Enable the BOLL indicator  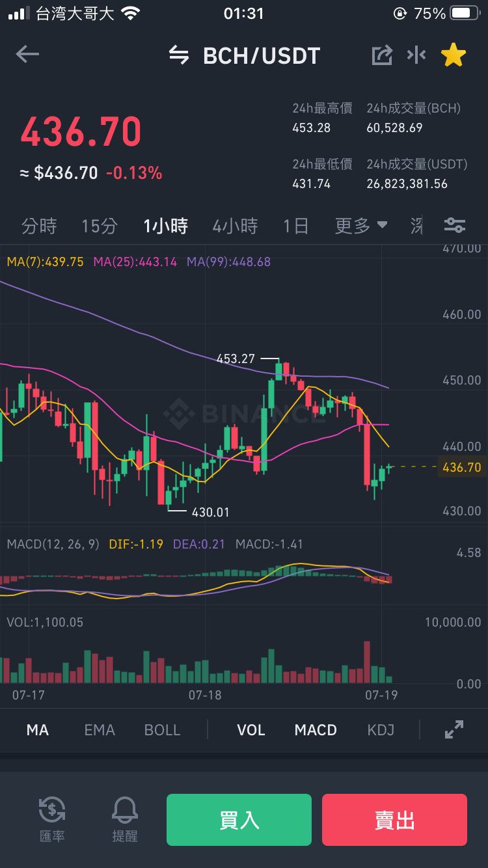coord(162,730)
